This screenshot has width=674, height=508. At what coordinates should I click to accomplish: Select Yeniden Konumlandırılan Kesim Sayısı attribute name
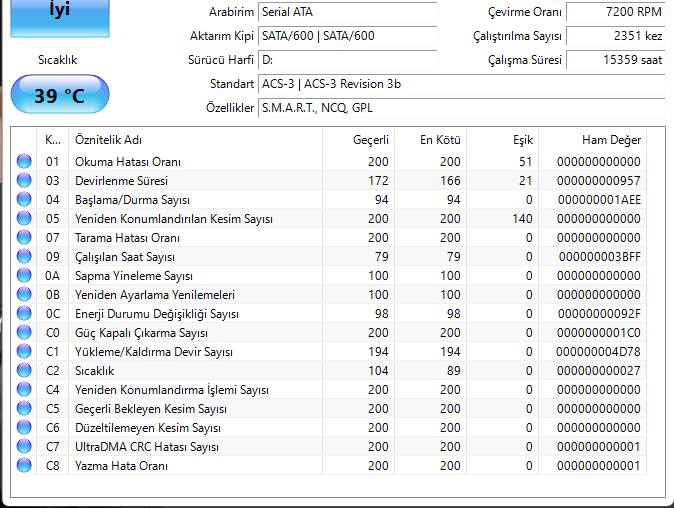tap(174, 219)
